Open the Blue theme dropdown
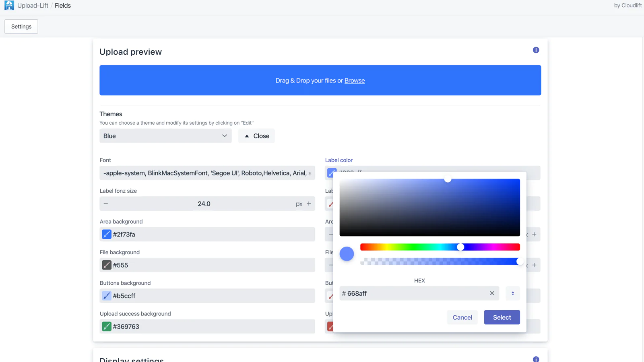The width and height of the screenshot is (644, 362). (165, 136)
